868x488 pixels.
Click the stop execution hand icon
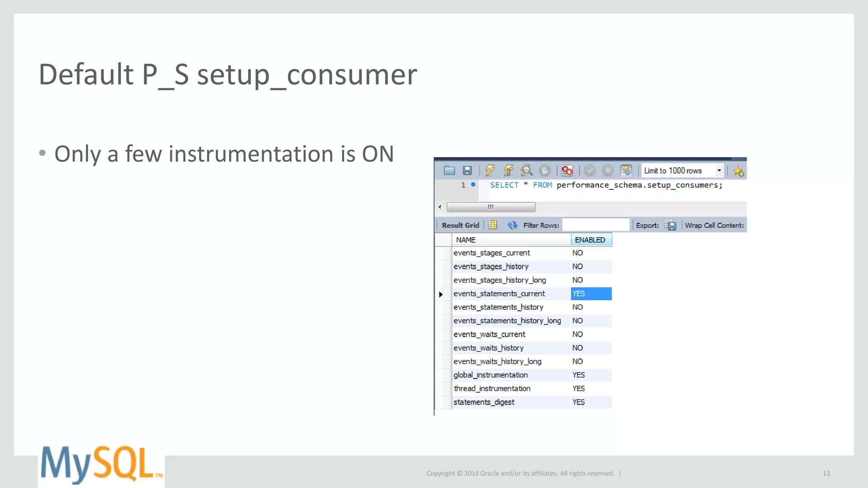545,171
